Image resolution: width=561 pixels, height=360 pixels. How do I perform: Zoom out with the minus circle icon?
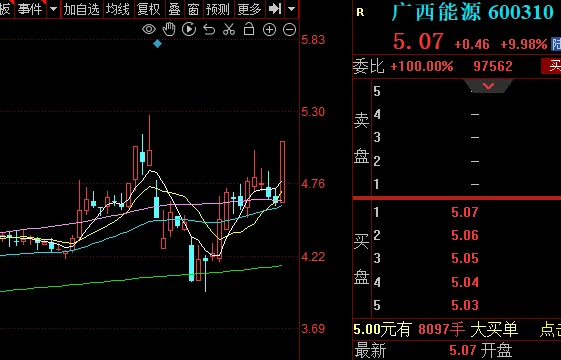coord(289,30)
